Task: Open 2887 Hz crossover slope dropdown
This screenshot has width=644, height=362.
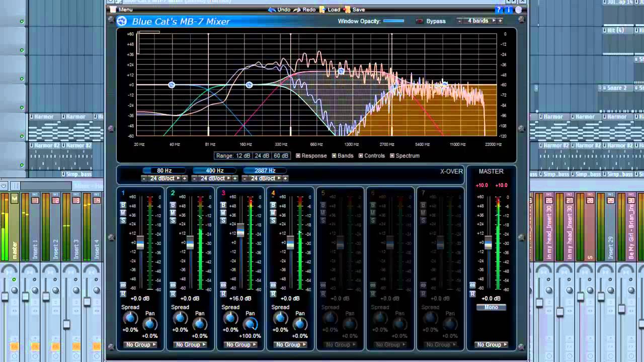Action: click(265, 178)
